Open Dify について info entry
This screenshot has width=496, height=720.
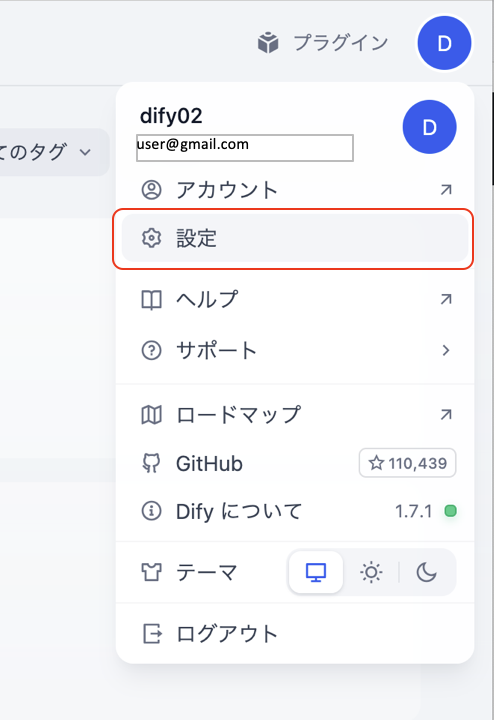click(x=295, y=511)
